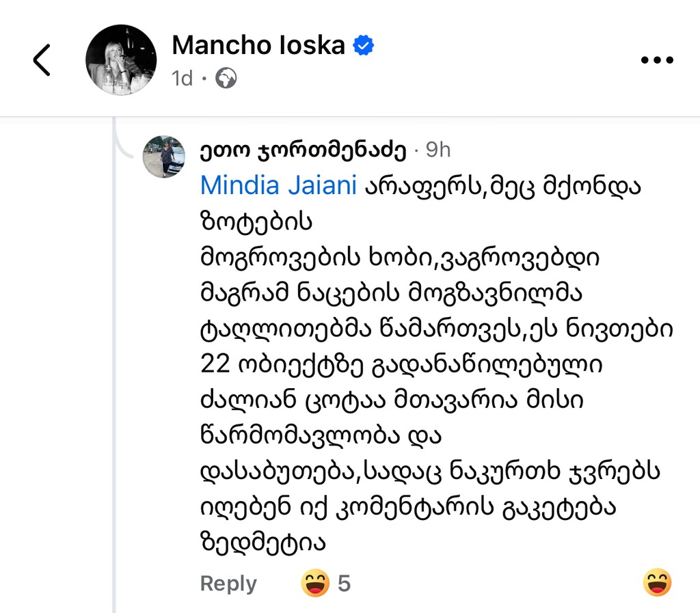
Task: Click the number 22 in the comment
Action: pyautogui.click(x=215, y=364)
